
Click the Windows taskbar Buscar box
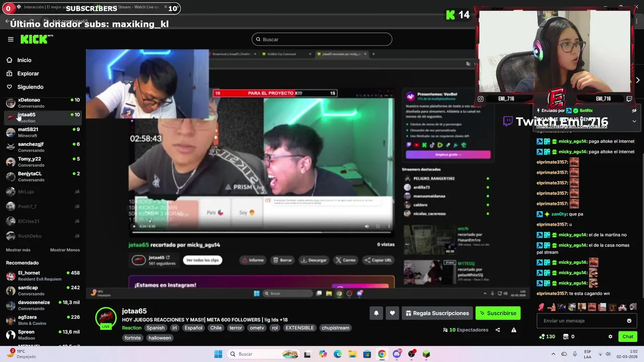coord(263,354)
